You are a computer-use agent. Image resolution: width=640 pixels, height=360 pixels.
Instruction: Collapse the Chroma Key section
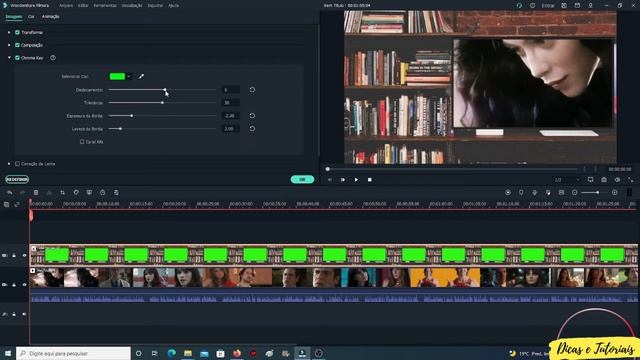(9, 58)
